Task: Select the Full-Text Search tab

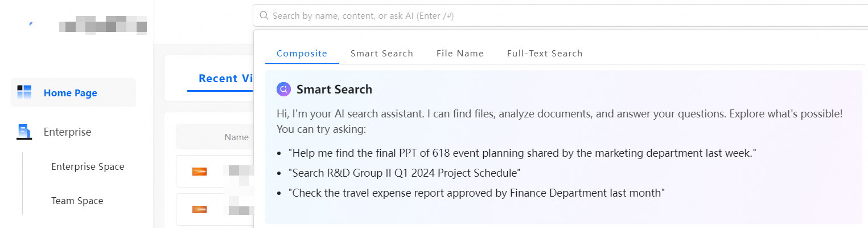Action: (545, 54)
